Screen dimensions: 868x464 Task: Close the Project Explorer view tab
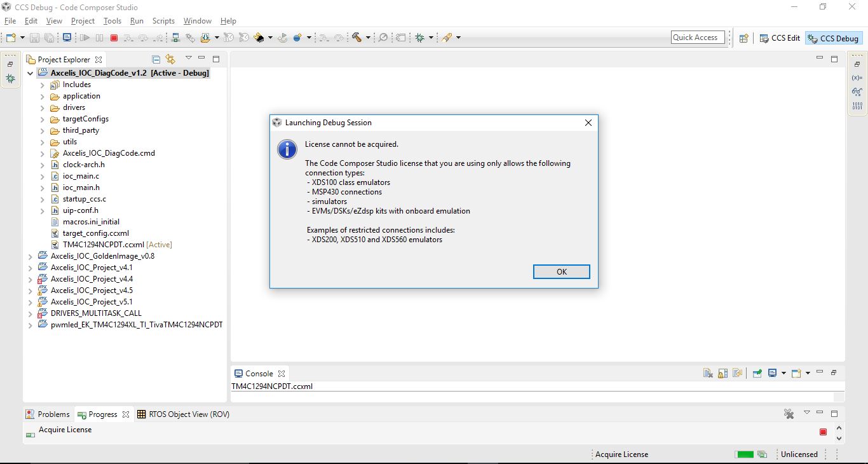coord(98,60)
